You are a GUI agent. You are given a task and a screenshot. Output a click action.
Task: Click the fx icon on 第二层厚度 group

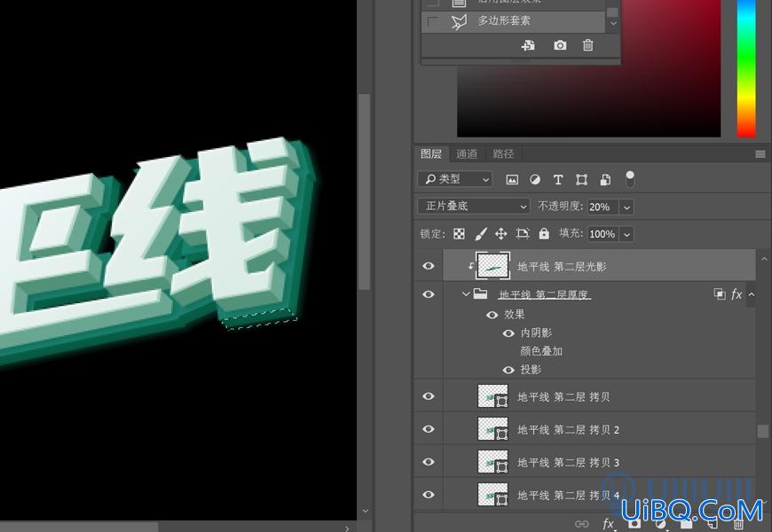pos(737,294)
